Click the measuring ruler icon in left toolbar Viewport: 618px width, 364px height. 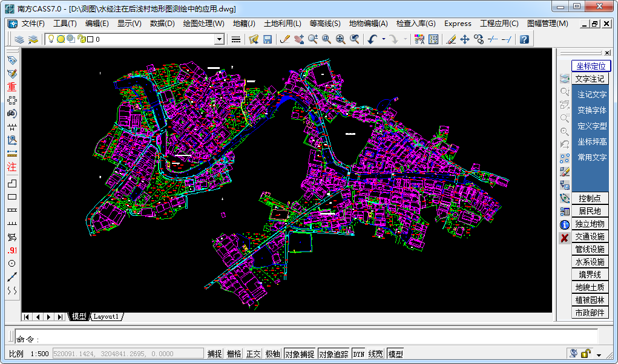(x=12, y=154)
